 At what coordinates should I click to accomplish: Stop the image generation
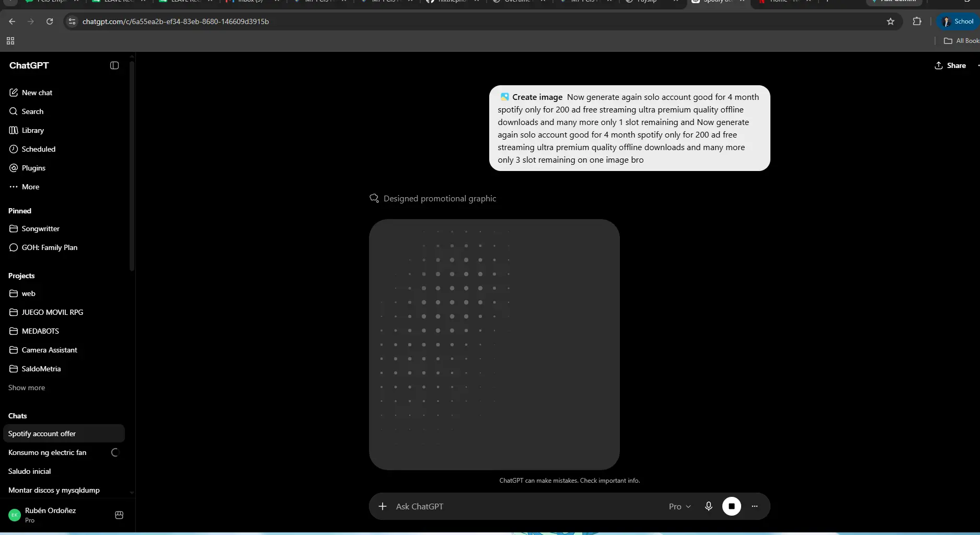pyautogui.click(x=732, y=506)
